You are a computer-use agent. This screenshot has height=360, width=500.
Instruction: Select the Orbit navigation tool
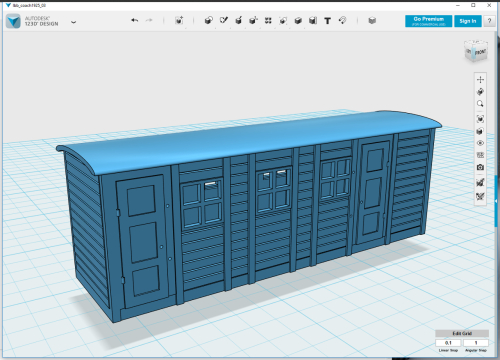tap(480, 92)
